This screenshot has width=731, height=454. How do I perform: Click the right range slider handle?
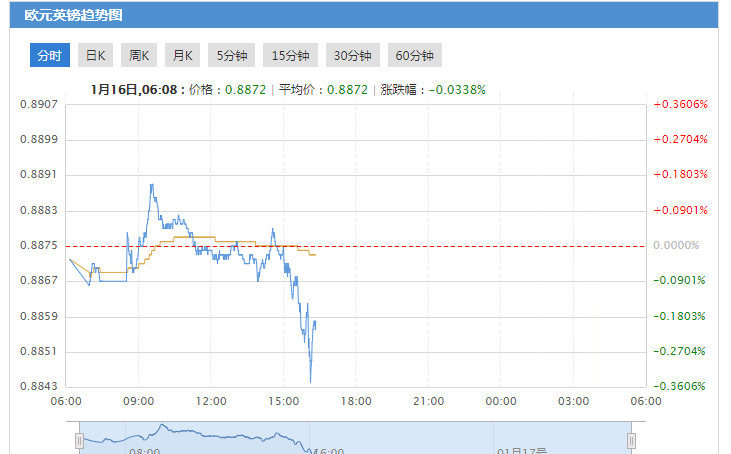631,440
